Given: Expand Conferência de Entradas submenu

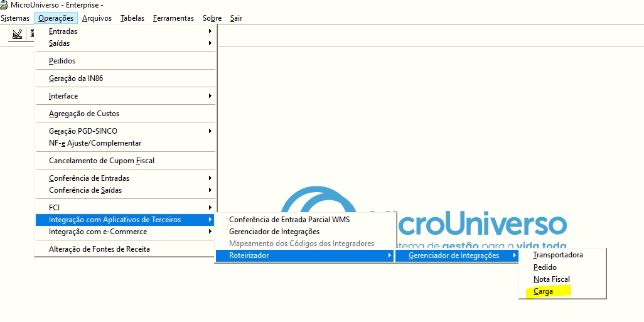Looking at the screenshot, I should (126, 178).
